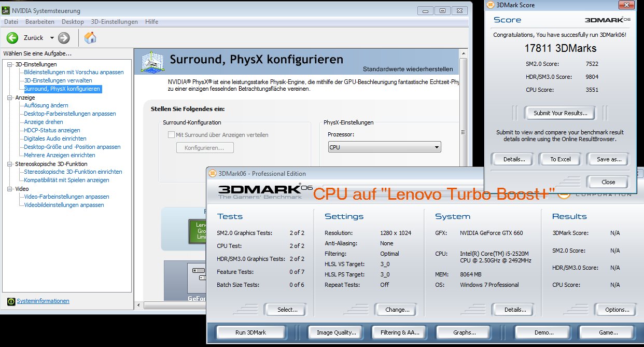Open Videobildeinstellungen anpassen
Screen dimensions: 644x347
pos(64,205)
